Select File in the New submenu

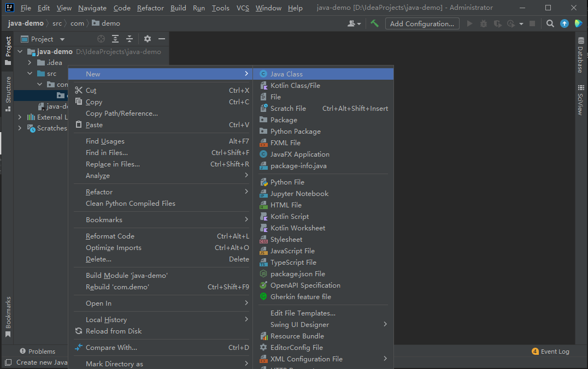(324, 97)
